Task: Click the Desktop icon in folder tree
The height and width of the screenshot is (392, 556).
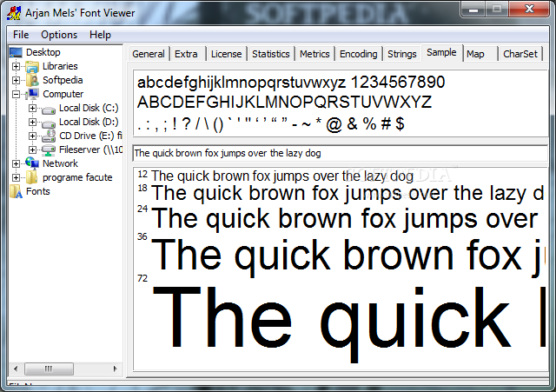Action: click(x=16, y=52)
